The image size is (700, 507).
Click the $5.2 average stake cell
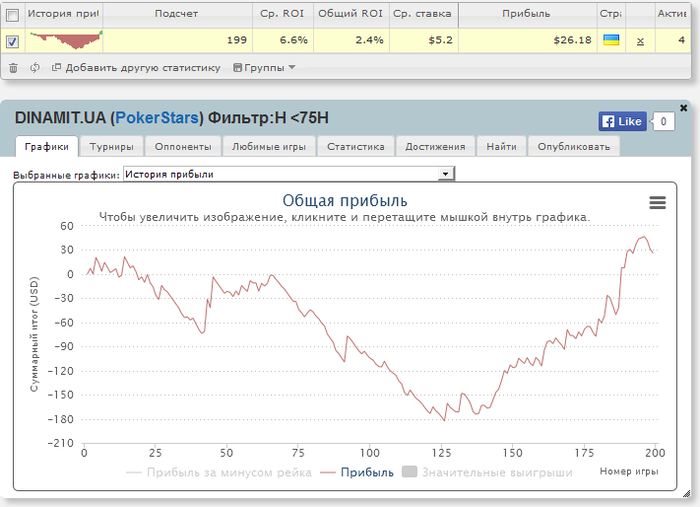(x=422, y=41)
